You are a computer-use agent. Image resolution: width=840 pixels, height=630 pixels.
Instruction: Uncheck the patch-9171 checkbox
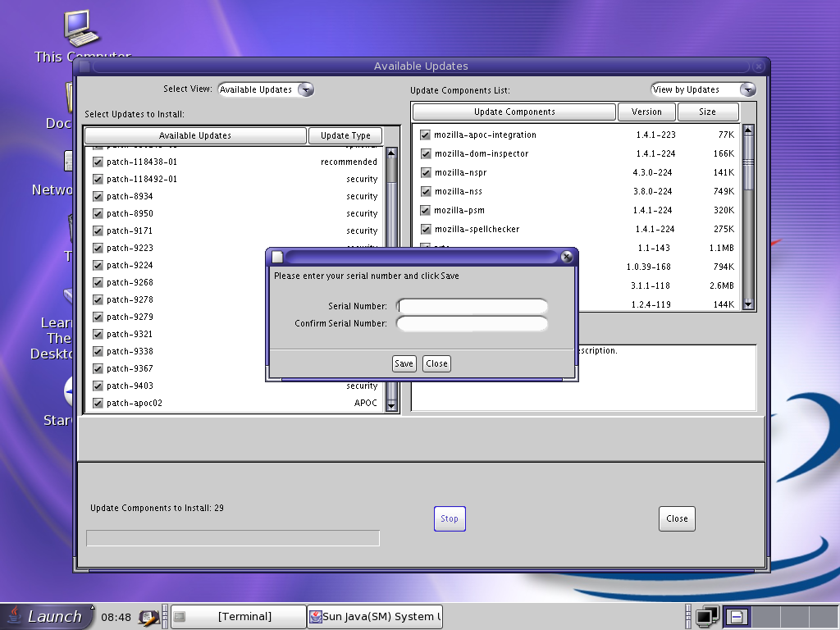coord(98,231)
